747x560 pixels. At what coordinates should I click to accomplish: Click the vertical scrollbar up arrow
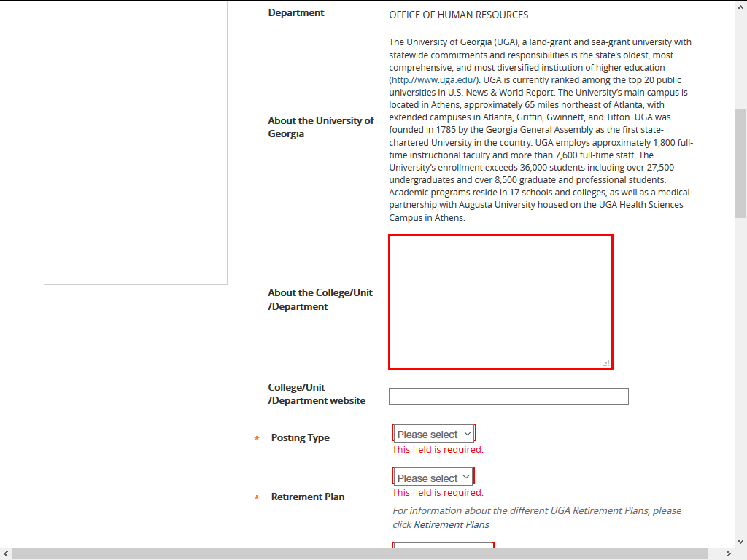(x=740, y=6)
